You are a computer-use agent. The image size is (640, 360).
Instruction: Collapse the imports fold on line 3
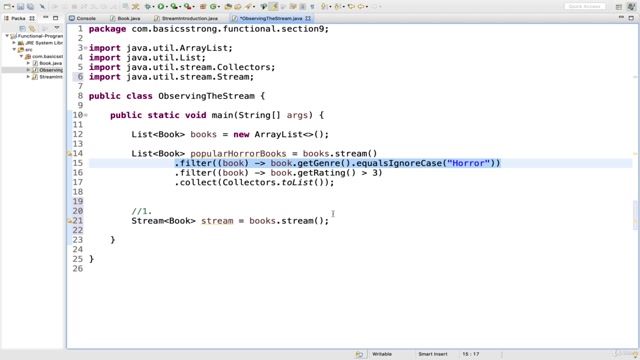tap(86, 48)
